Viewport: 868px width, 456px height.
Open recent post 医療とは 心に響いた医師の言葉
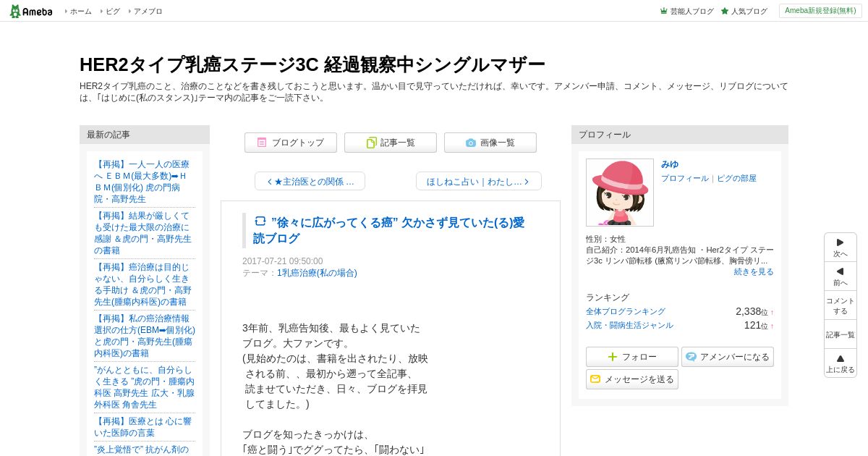click(142, 427)
